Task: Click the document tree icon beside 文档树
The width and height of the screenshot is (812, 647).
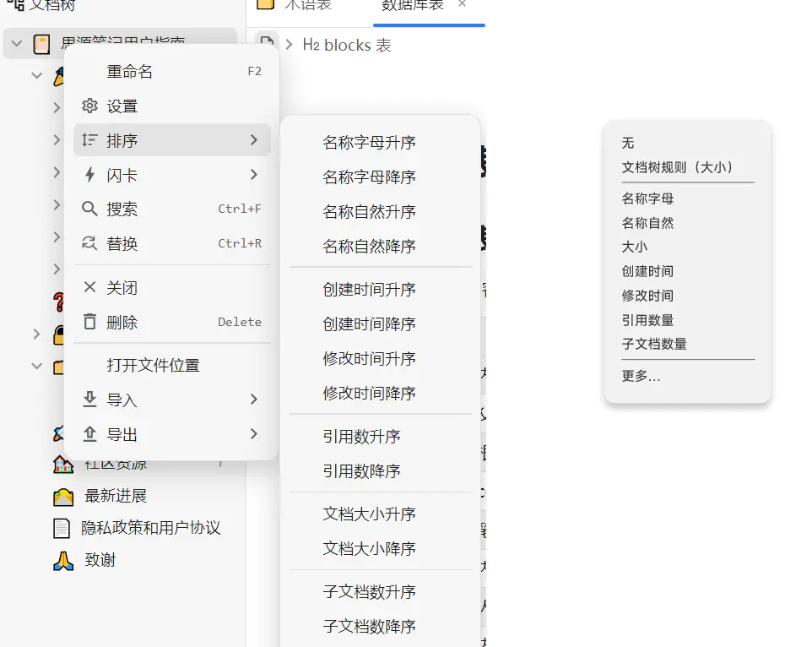Action: click(16, 5)
